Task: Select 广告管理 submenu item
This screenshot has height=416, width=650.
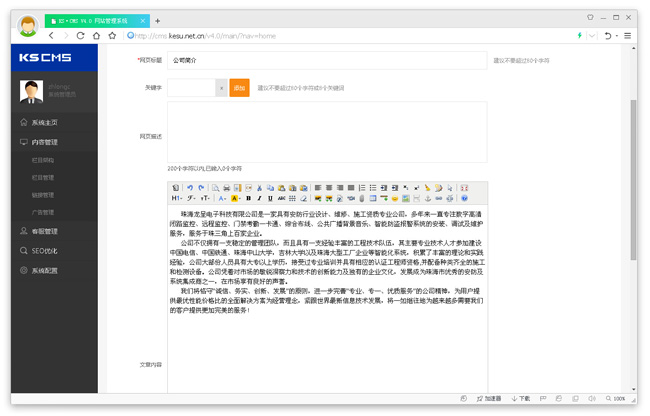Action: coord(43,212)
